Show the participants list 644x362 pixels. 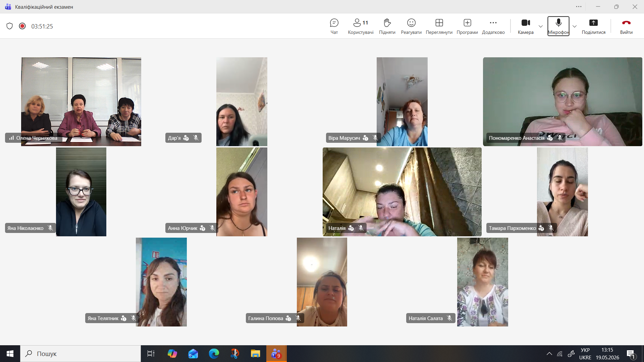point(361,26)
